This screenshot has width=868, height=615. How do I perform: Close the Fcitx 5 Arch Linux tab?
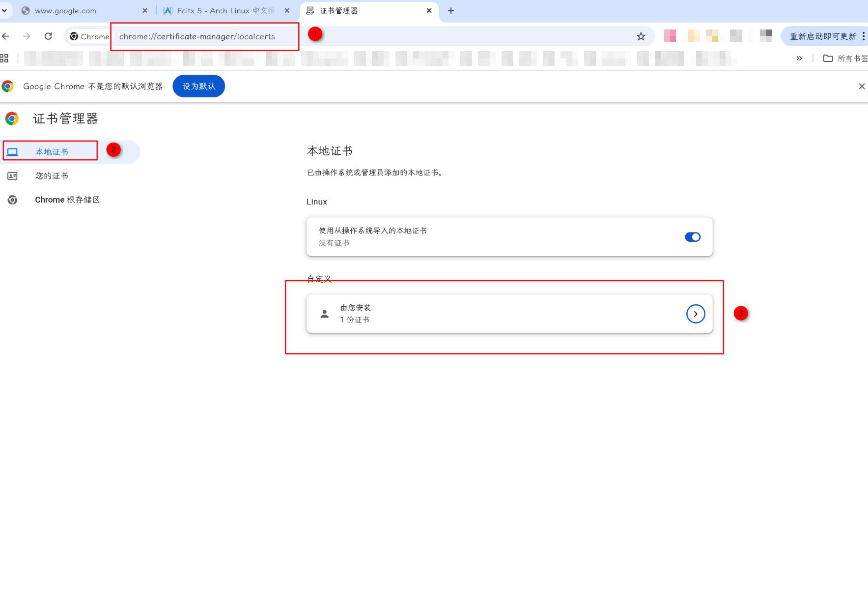(287, 10)
